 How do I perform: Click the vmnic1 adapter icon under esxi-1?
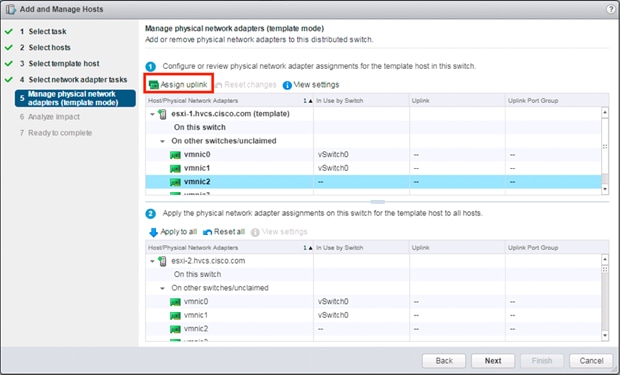(x=175, y=169)
